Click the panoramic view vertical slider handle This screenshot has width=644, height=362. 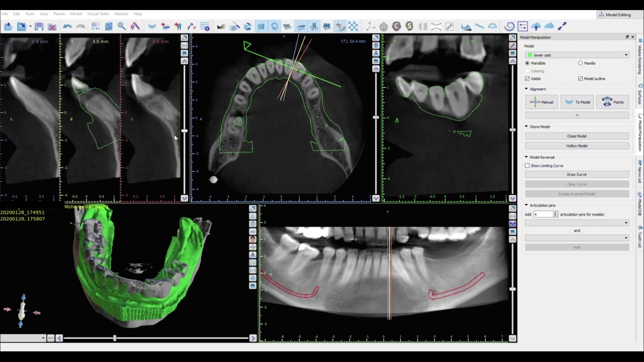(512, 289)
